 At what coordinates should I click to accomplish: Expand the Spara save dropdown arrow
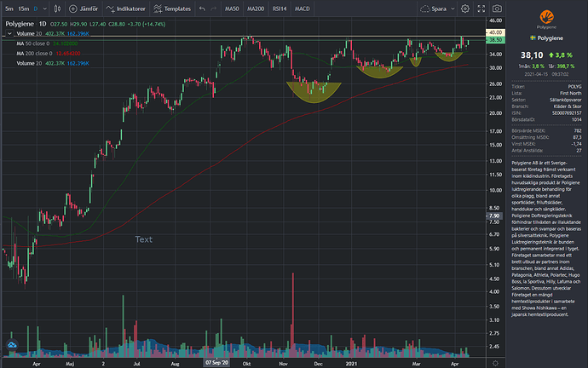(x=453, y=9)
